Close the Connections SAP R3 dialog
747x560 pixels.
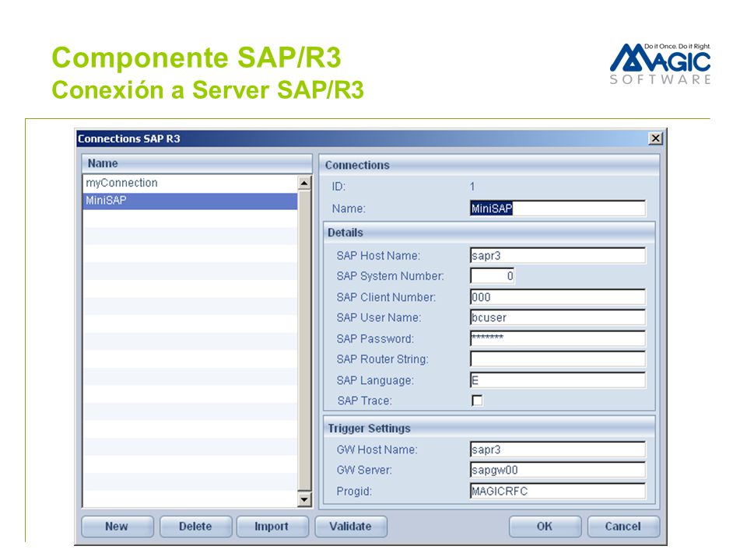click(x=655, y=138)
